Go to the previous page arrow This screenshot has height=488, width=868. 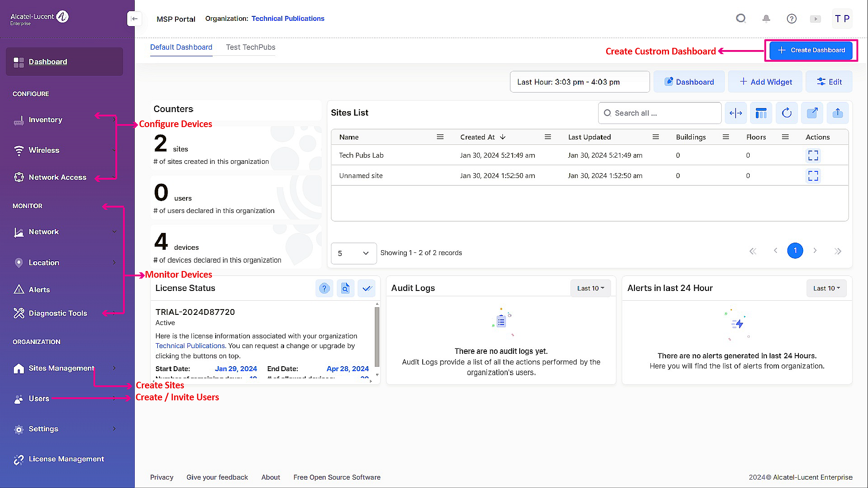775,251
